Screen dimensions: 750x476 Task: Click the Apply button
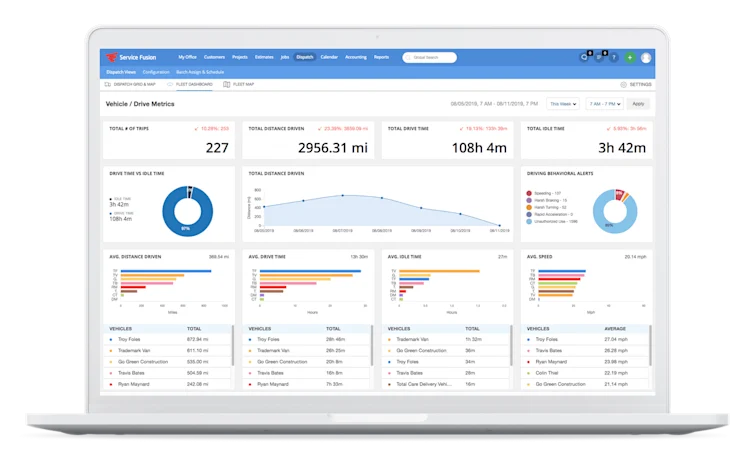pyautogui.click(x=638, y=104)
